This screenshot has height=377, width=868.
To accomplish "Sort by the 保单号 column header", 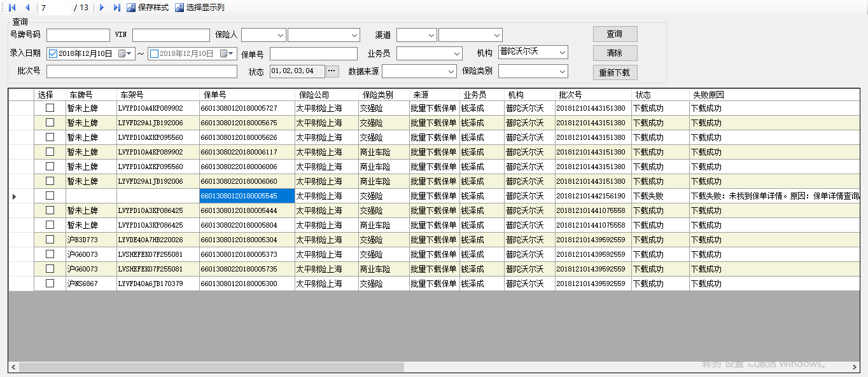I will (246, 95).
